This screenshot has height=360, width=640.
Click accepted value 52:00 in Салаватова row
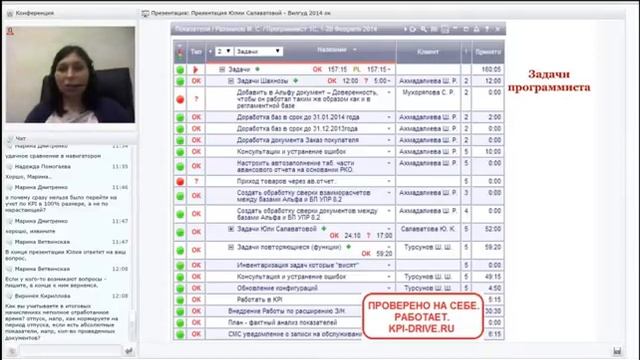coord(493,229)
